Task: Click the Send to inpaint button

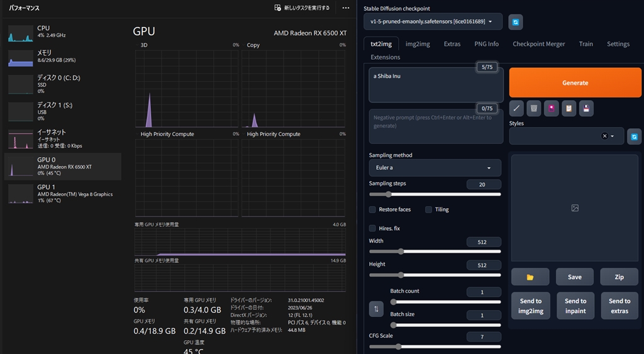Action: tap(575, 306)
